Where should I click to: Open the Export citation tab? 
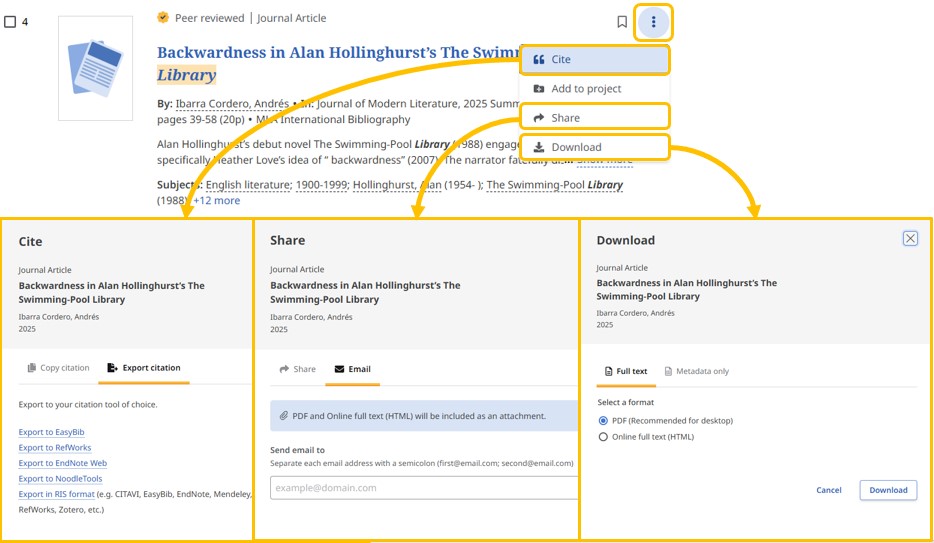pyautogui.click(x=144, y=368)
